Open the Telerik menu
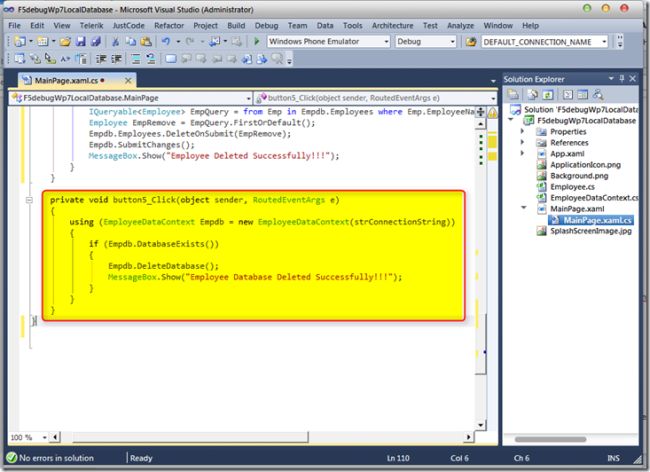This screenshot has width=650, height=472. [91, 26]
